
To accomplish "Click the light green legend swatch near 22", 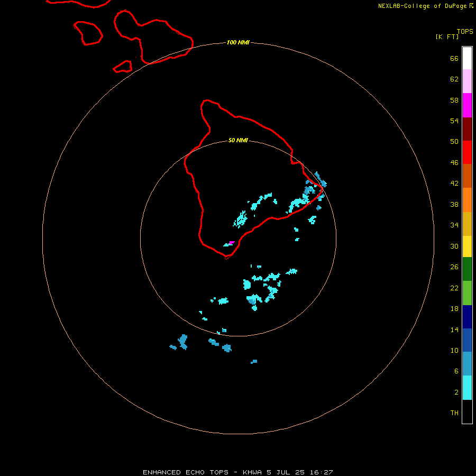I will click(x=467, y=293).
